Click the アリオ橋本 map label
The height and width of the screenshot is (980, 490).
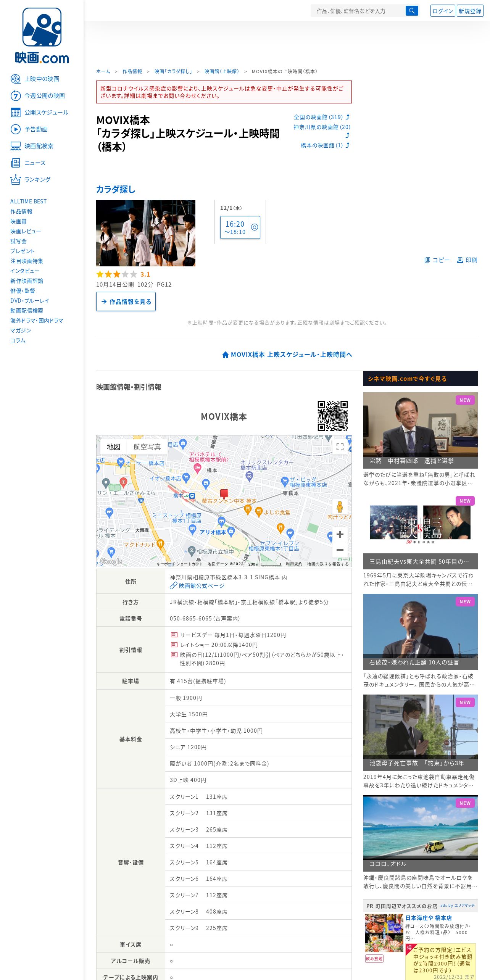(x=213, y=532)
